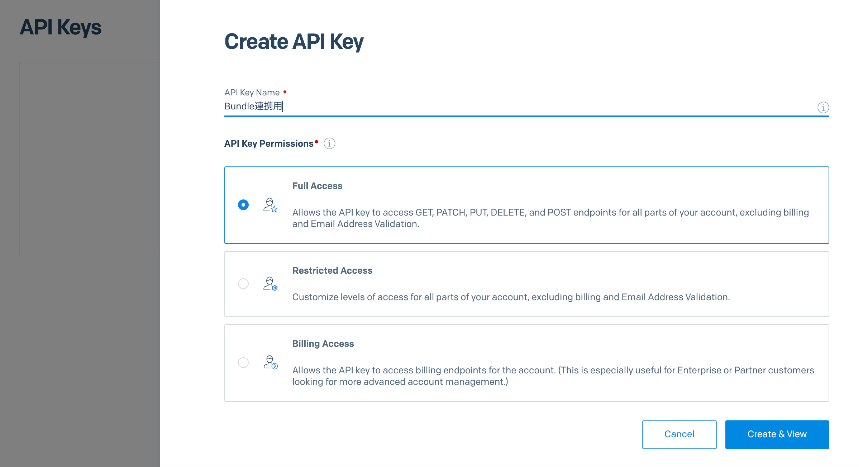Click the info icon beside API Key Name field
Image resolution: width=868 pixels, height=467 pixels.
coord(823,107)
